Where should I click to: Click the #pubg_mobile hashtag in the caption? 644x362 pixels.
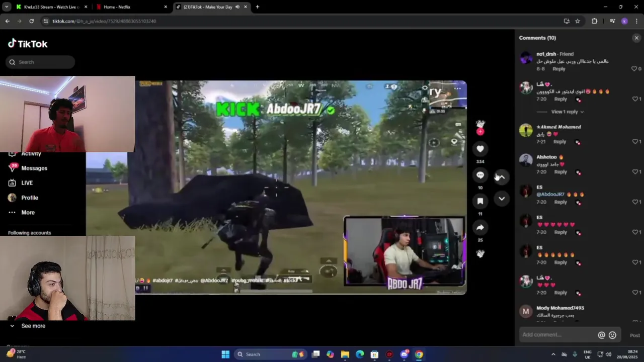coord(247,281)
